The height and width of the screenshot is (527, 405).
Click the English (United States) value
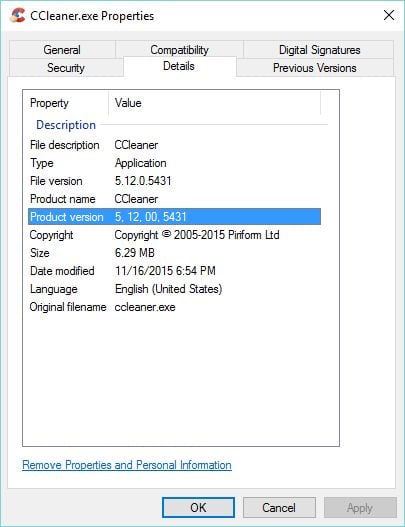point(168,289)
